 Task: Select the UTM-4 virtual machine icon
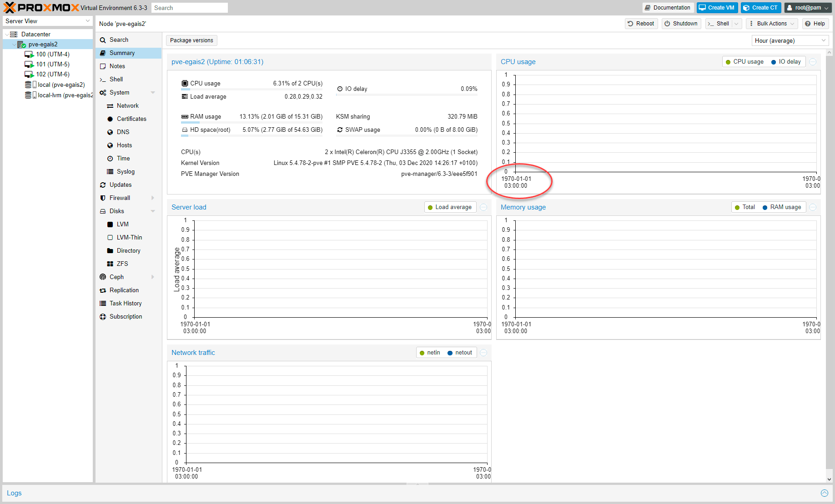click(29, 55)
